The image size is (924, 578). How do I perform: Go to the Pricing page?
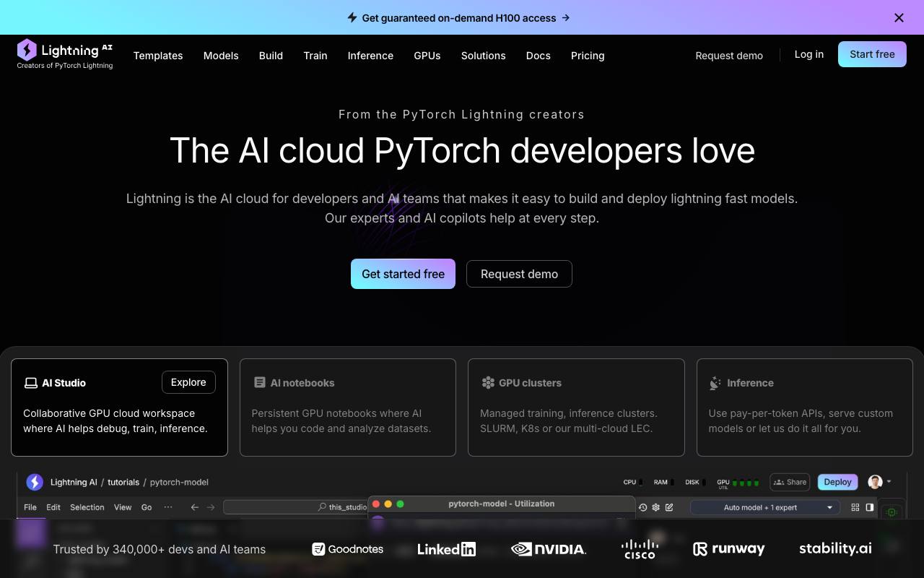pos(588,56)
